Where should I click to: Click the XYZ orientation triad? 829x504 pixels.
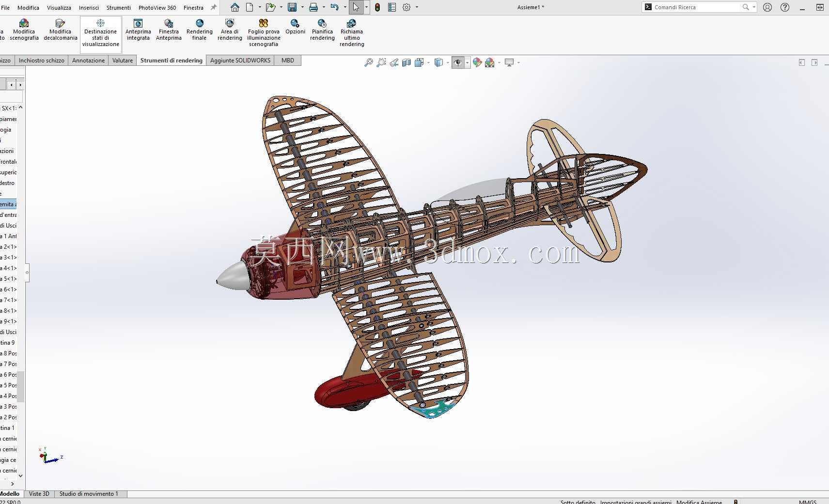click(50, 455)
